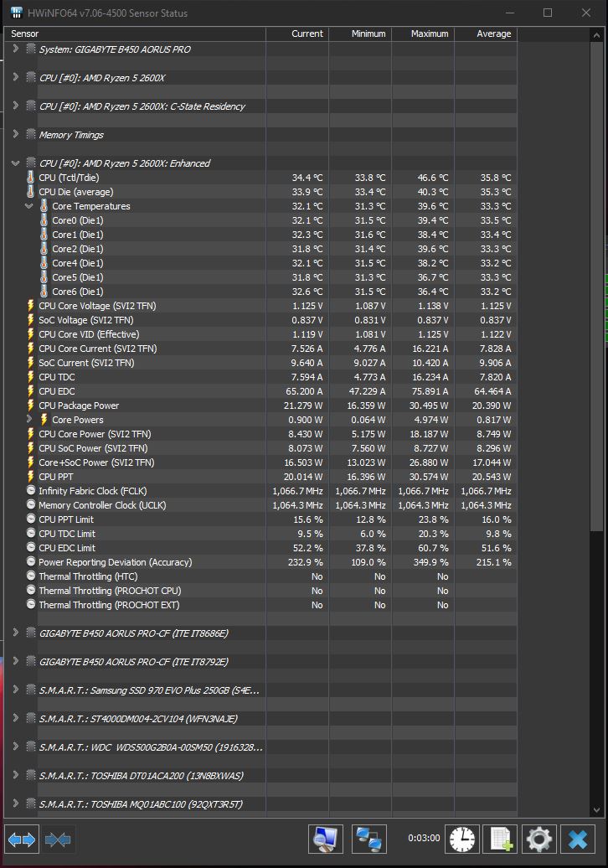Click thermometer icon next to Core0 (Die1)
The height and width of the screenshot is (868, 608).
pos(44,220)
